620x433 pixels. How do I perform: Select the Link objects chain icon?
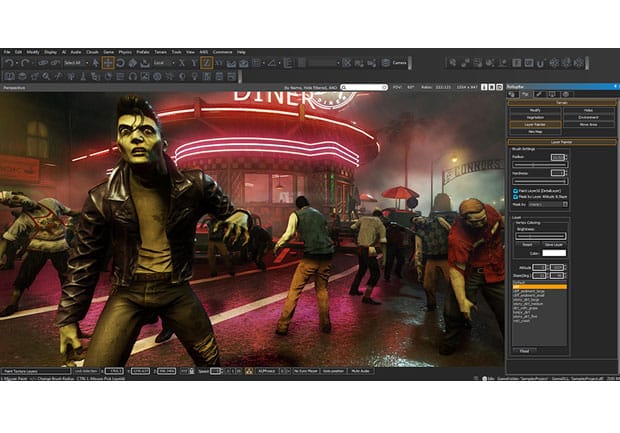(43, 63)
